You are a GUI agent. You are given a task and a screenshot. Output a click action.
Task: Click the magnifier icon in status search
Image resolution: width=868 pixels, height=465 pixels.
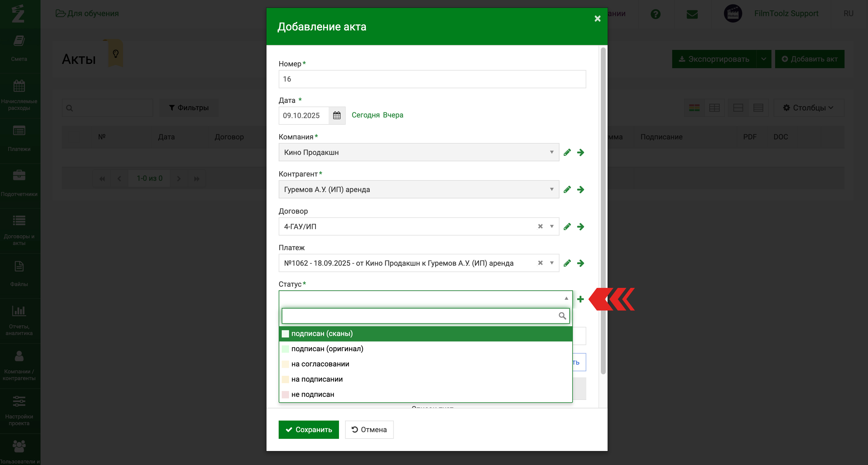[562, 316]
